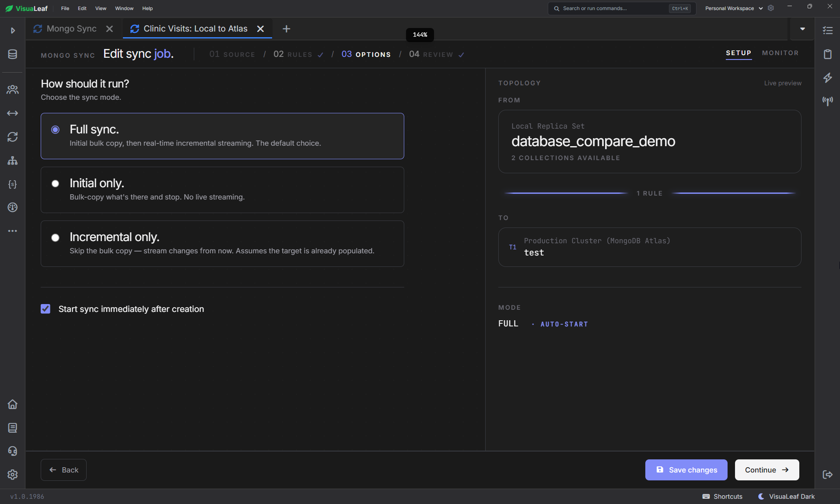This screenshot has width=840, height=504.
Task: Open the broadcast antenna icon on right
Action: (x=827, y=101)
